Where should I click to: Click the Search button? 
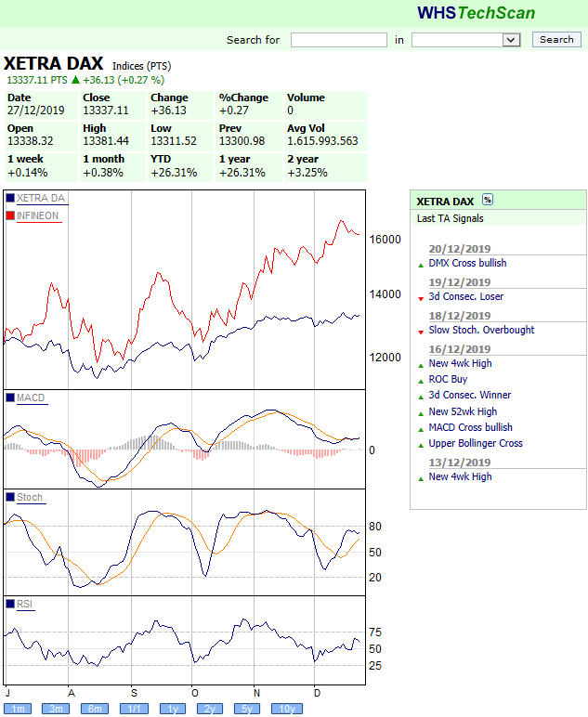[556, 39]
